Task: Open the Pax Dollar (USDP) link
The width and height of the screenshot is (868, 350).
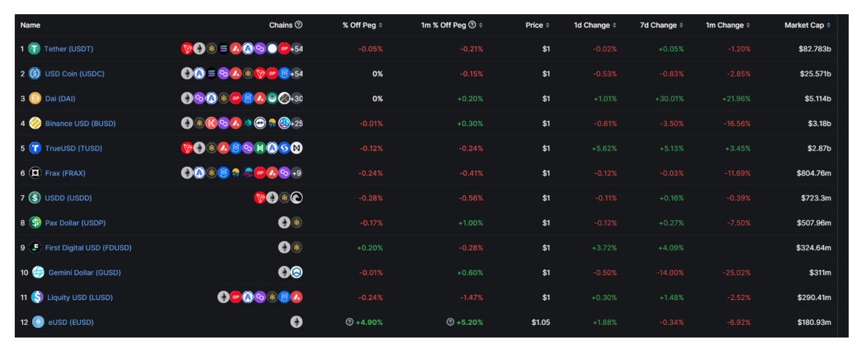Action: tap(75, 223)
